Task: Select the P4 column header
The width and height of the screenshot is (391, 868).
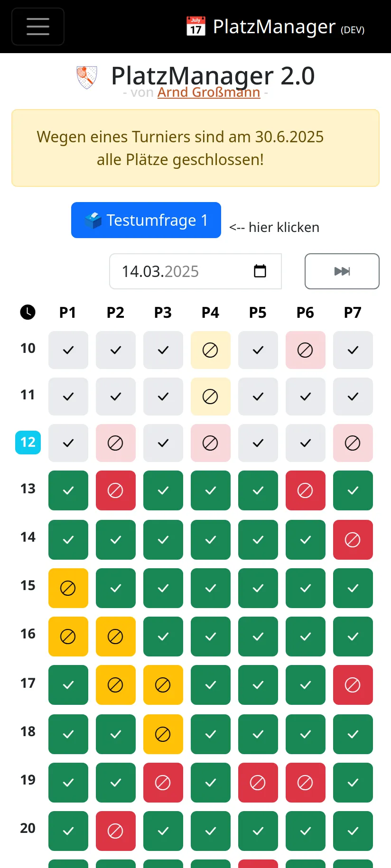Action: pos(210,313)
